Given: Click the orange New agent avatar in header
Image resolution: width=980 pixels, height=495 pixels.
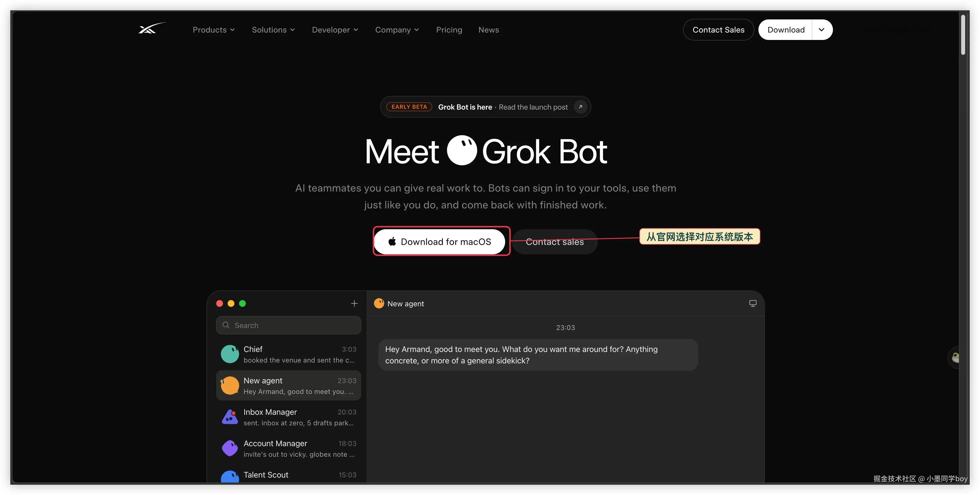Looking at the screenshot, I should (379, 303).
